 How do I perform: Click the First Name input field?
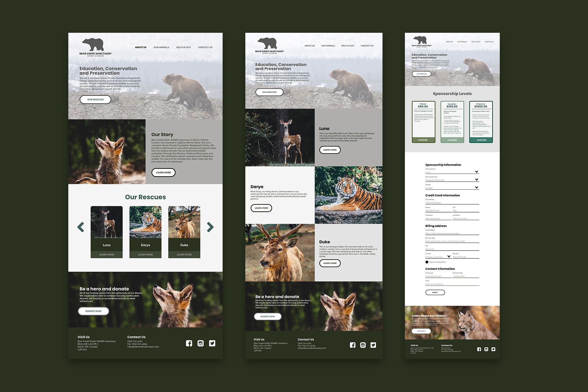point(438,219)
